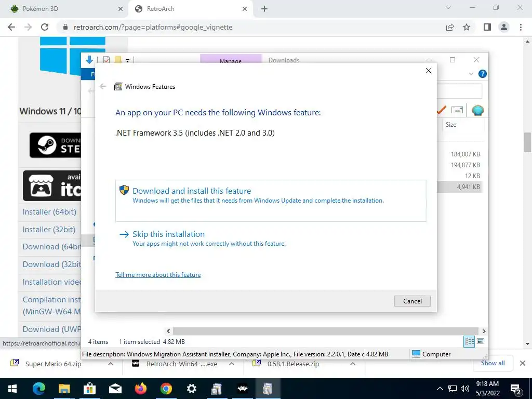Click itch.io banner on RetroArch page

pos(52,186)
